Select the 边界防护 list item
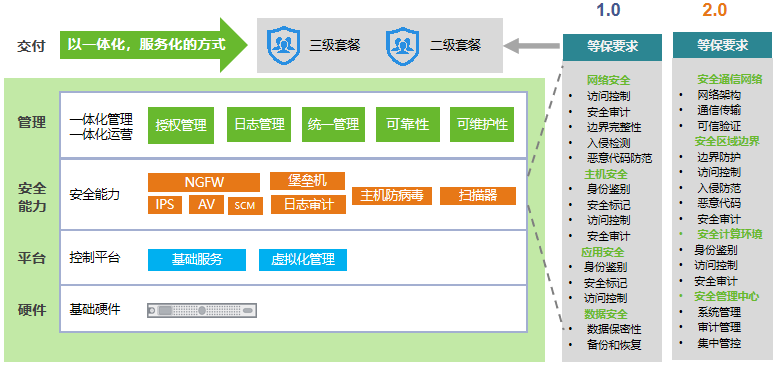Viewport: 777px width, 367px height. point(720,157)
